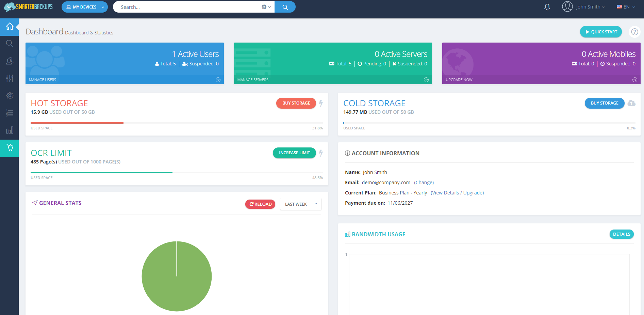
Task: Click the Cold Storage used space bar
Action: (x=489, y=123)
